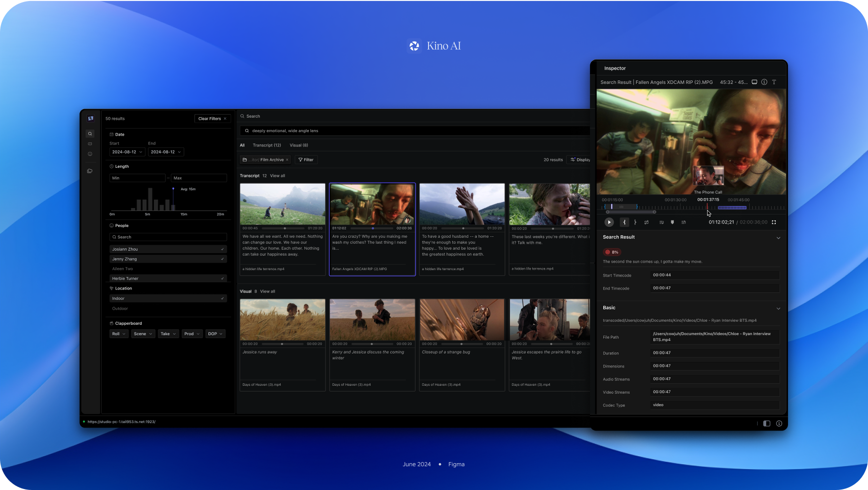Toggle Herbie Turner people filter
The width and height of the screenshot is (868, 490).
[x=168, y=279]
